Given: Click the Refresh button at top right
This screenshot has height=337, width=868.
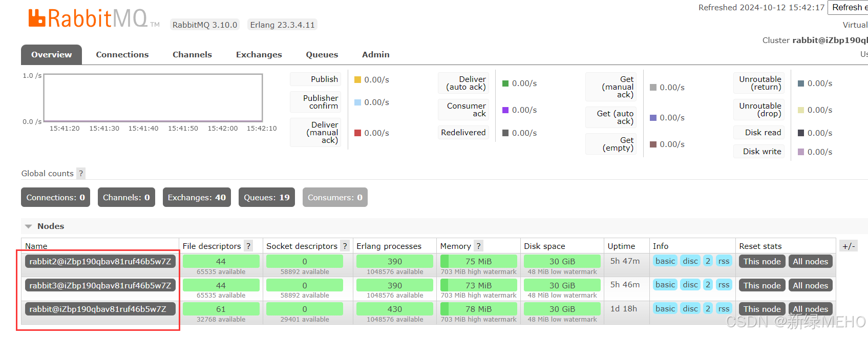Looking at the screenshot, I should click(x=849, y=8).
